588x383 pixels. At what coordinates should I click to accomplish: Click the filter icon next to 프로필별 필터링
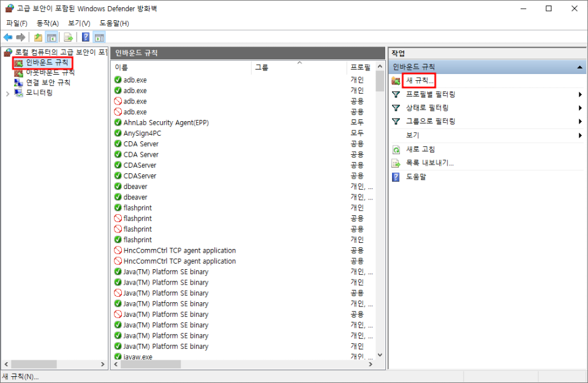coord(396,94)
